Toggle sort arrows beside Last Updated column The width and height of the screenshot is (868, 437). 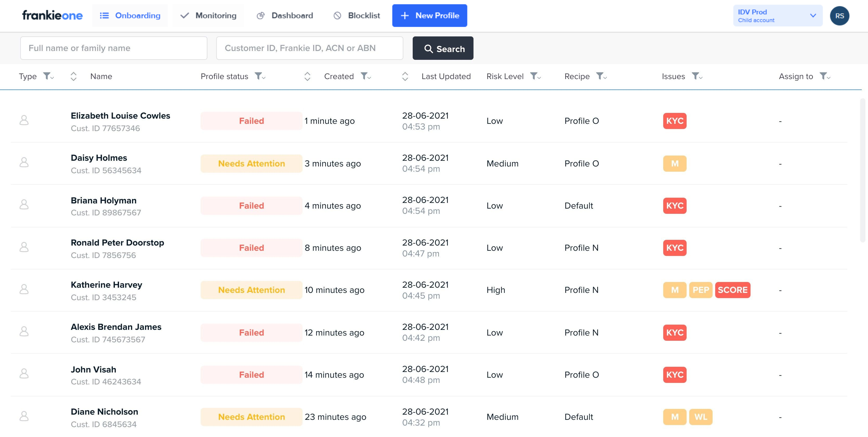pos(405,76)
